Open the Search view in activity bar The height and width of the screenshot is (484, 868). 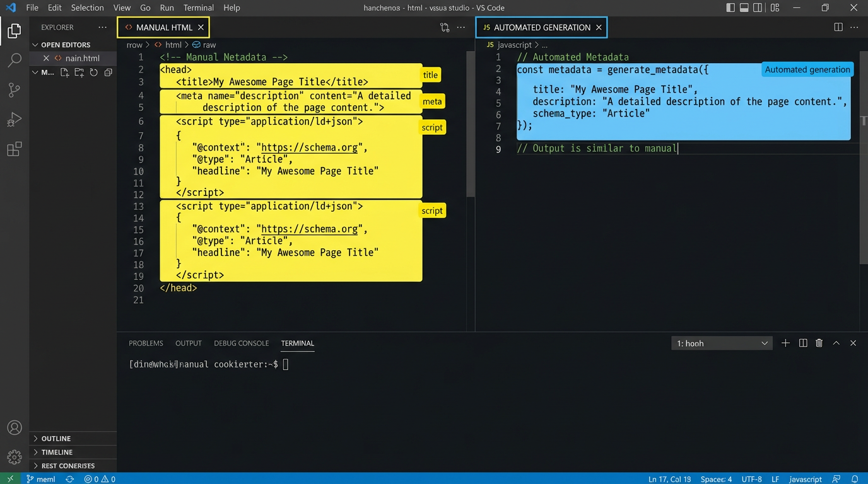tap(14, 60)
